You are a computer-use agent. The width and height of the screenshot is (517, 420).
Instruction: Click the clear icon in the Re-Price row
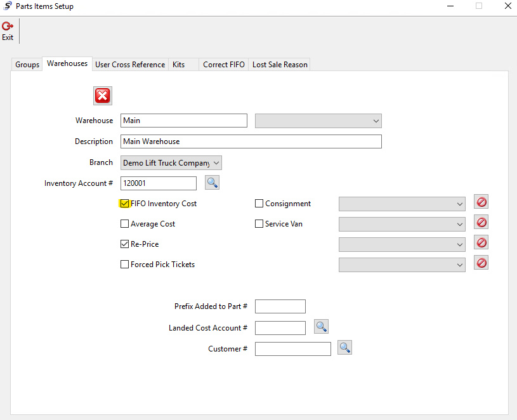pyautogui.click(x=481, y=243)
